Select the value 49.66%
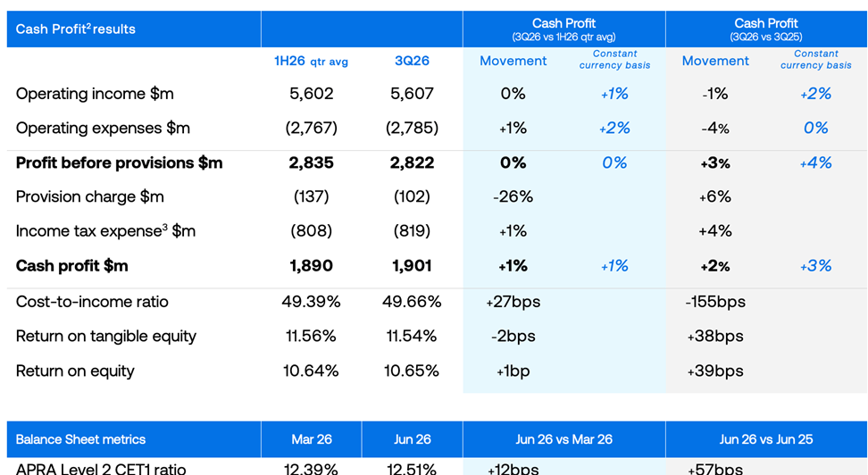Viewport: 868px width, 475px height. [x=412, y=302]
